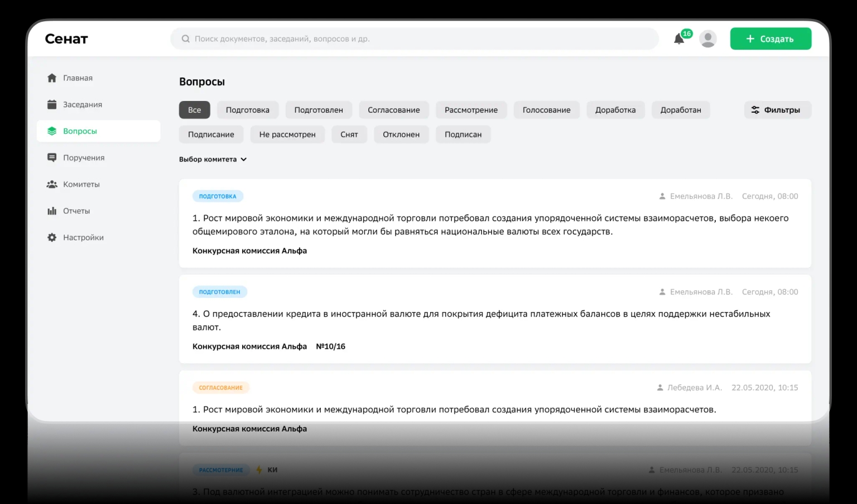This screenshot has height=504, width=857.
Task: Filter by Подготовка status
Action: point(248,110)
